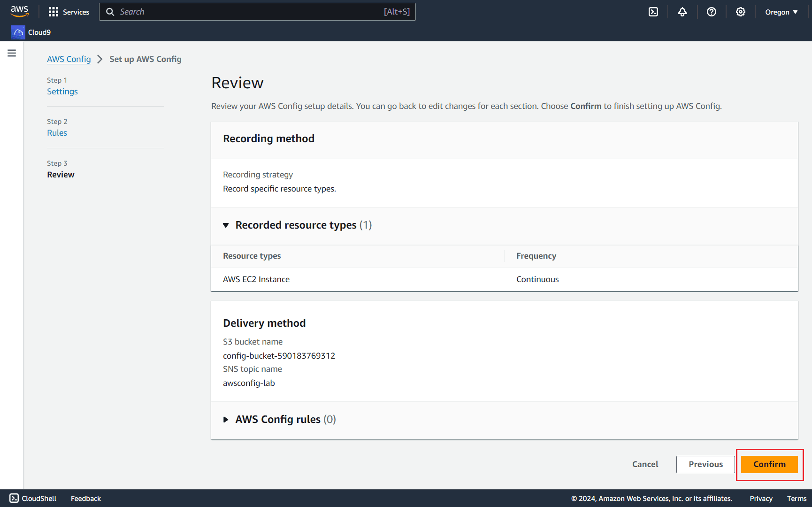Click the Delivery method heading
This screenshot has width=812, height=507.
(264, 323)
